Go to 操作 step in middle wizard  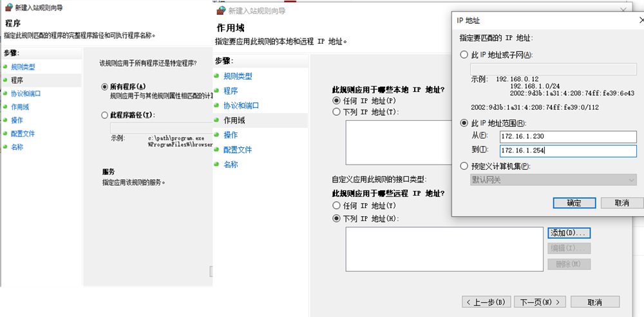pos(230,135)
